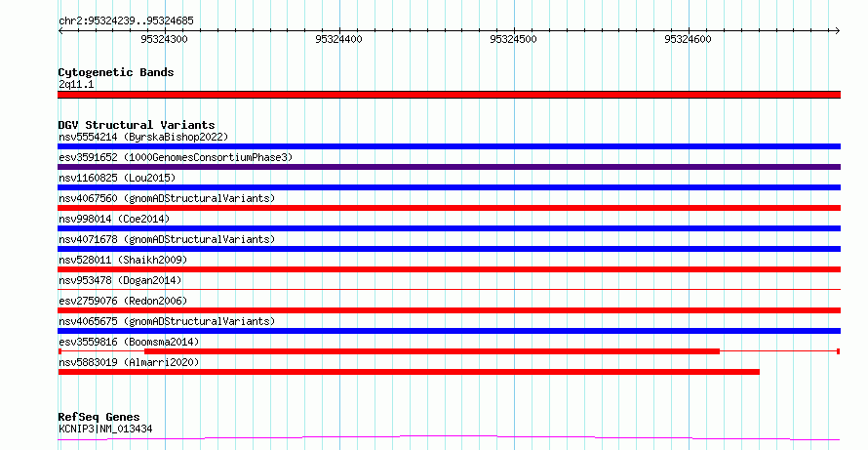The height and width of the screenshot is (450, 868).
Task: Click the thin red line for nsv953478
Action: (449, 289)
